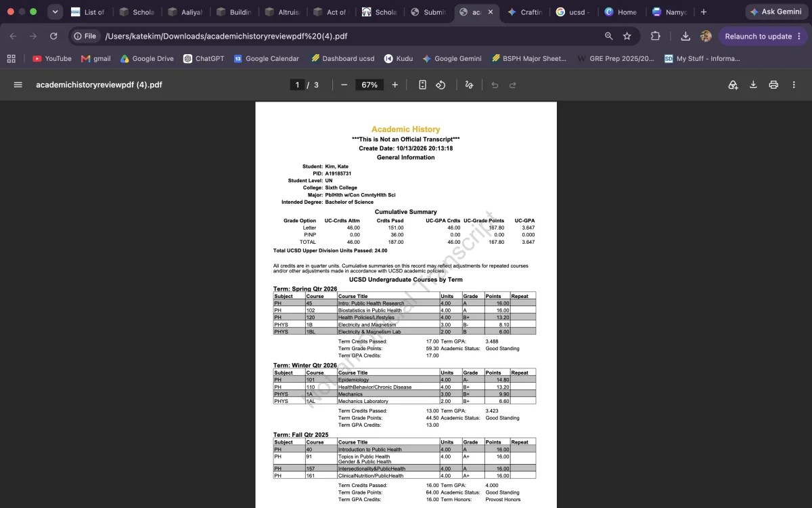The height and width of the screenshot is (508, 812).
Task: Save the PDF to Google Drive
Action: 733,85
